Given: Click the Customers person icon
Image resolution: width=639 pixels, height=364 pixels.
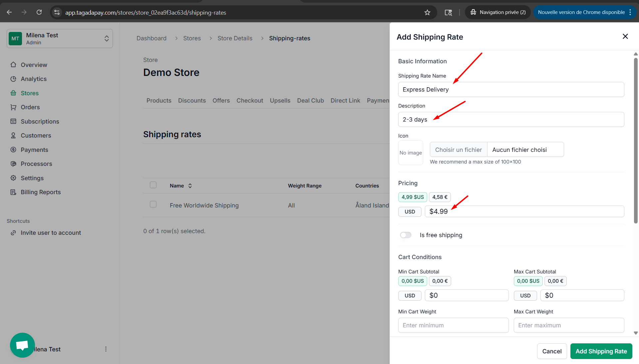Looking at the screenshot, I should 13,136.
